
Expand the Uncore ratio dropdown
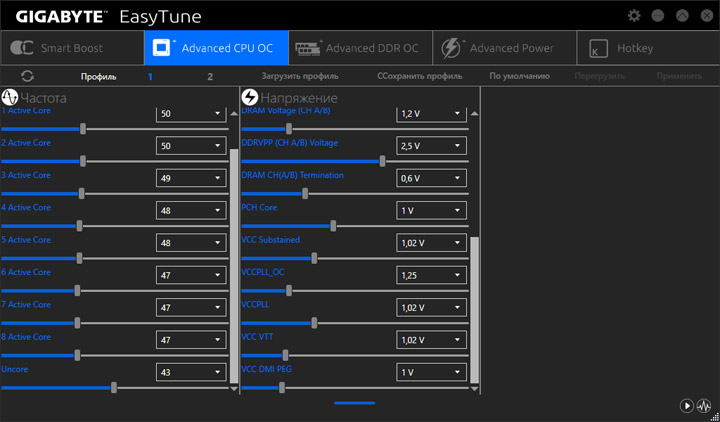(191, 373)
